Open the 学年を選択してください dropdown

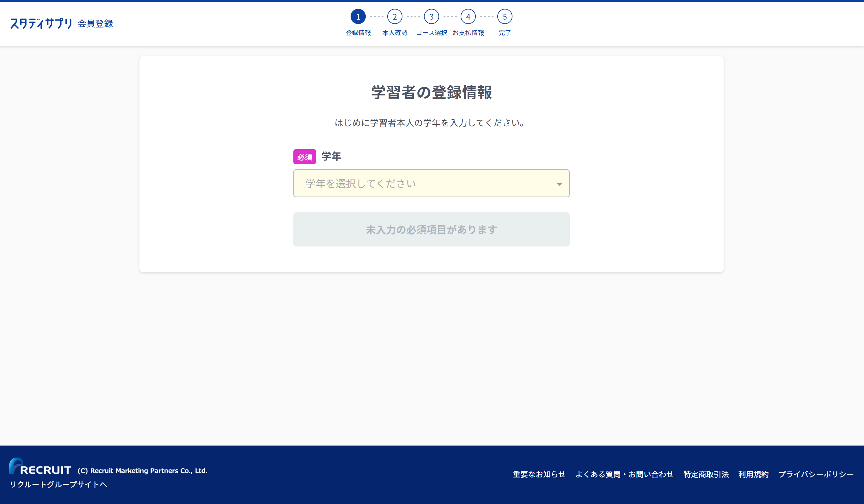[x=431, y=183]
